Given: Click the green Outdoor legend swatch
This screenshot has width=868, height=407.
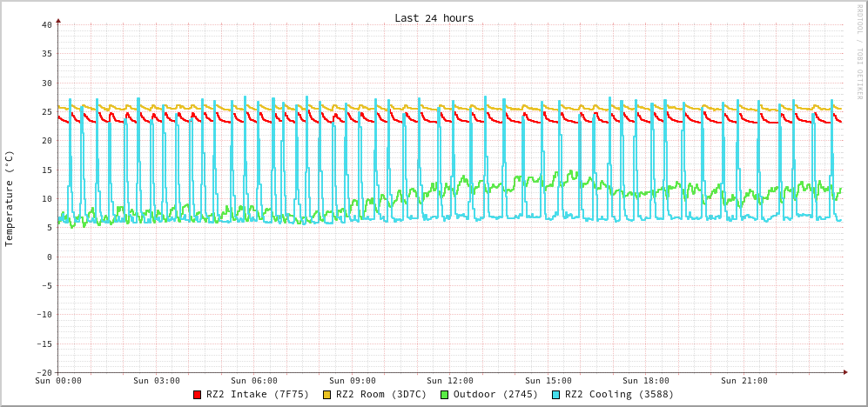Looking at the screenshot, I should coord(445,395).
